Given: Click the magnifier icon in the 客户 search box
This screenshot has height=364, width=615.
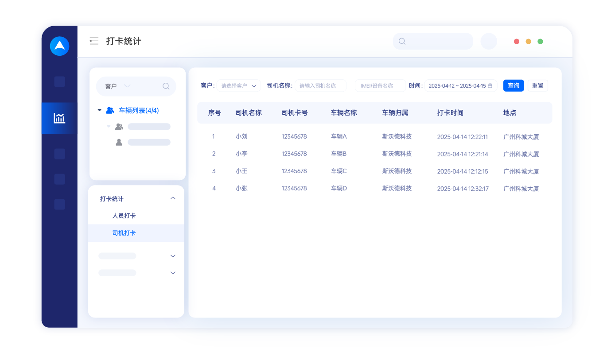Looking at the screenshot, I should [166, 86].
